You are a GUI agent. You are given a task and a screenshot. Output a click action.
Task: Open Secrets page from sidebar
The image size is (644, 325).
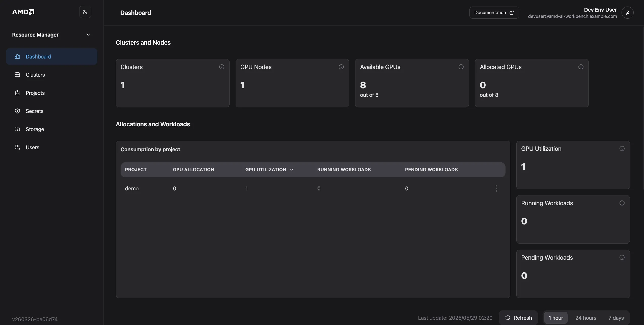(52, 111)
